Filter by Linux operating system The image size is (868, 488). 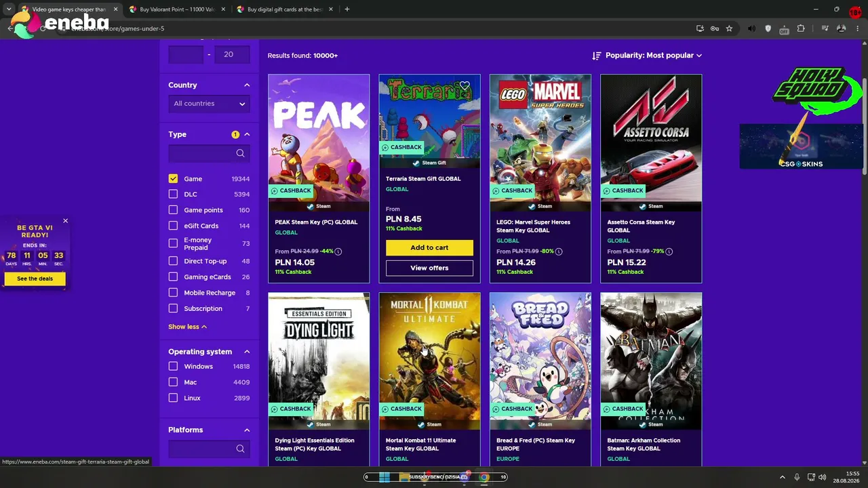tap(173, 398)
